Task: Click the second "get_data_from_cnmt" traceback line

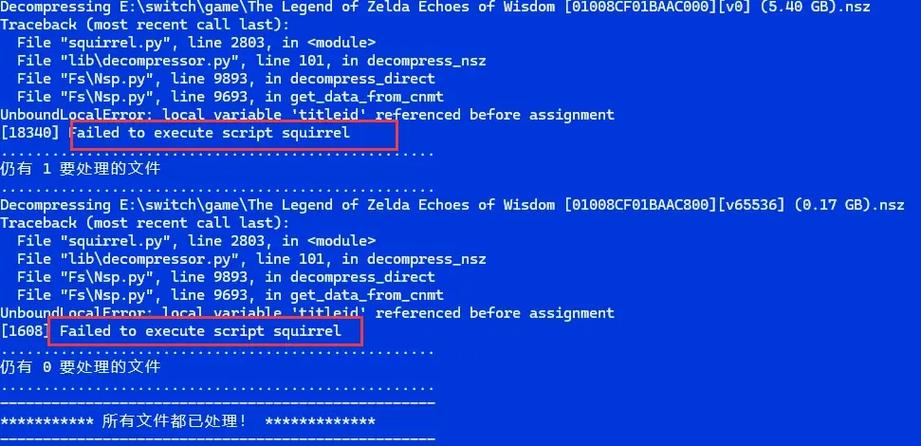Action: pyautogui.click(x=230, y=295)
